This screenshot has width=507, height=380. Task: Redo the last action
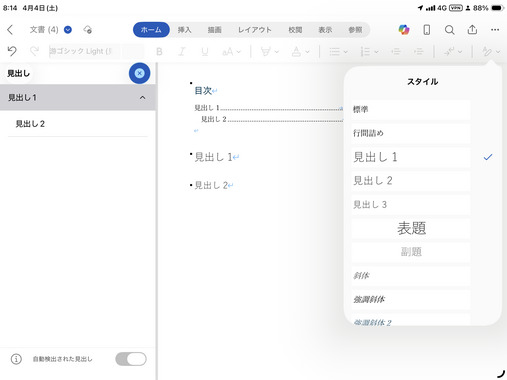(34, 51)
